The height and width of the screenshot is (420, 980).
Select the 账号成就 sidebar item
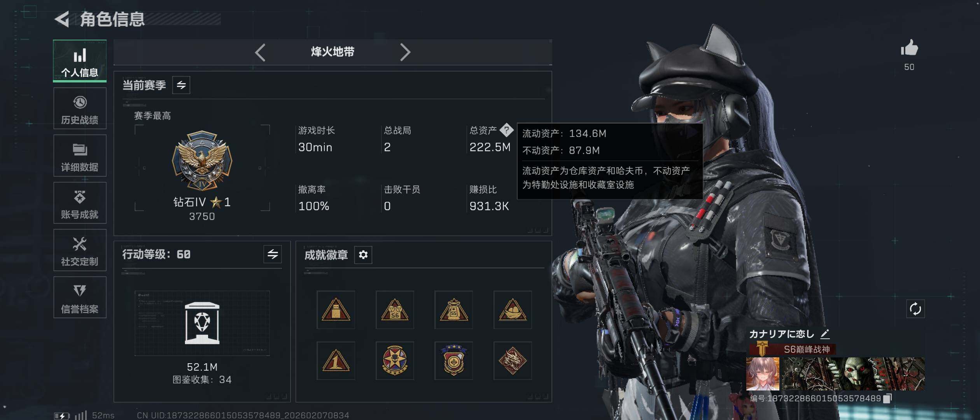(x=80, y=203)
